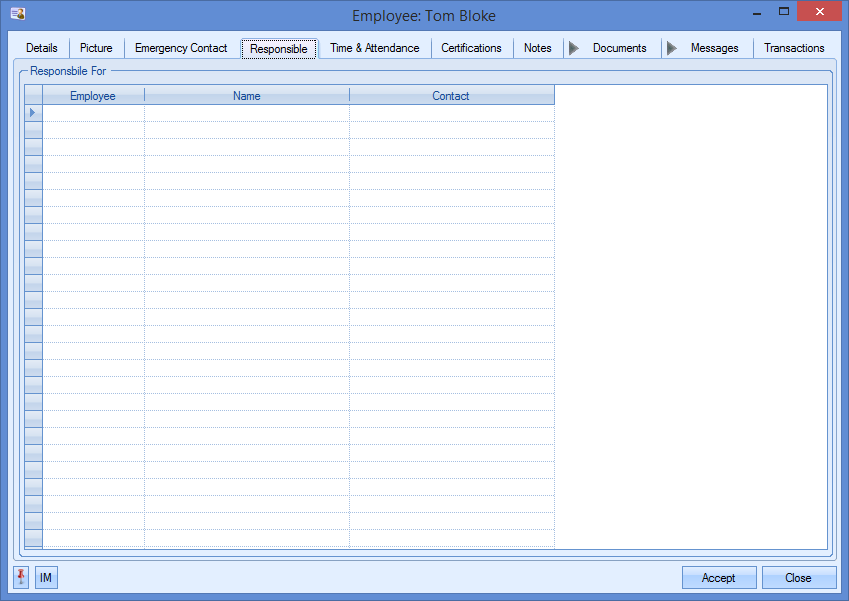The height and width of the screenshot is (601, 849).
Task: Click the arrow icon before Documents tab
Action: (574, 48)
